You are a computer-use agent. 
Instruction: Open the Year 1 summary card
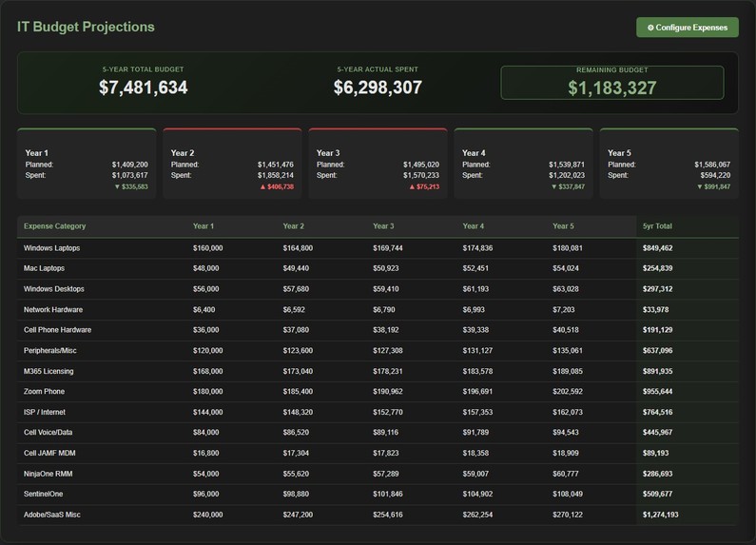[x=87, y=164]
